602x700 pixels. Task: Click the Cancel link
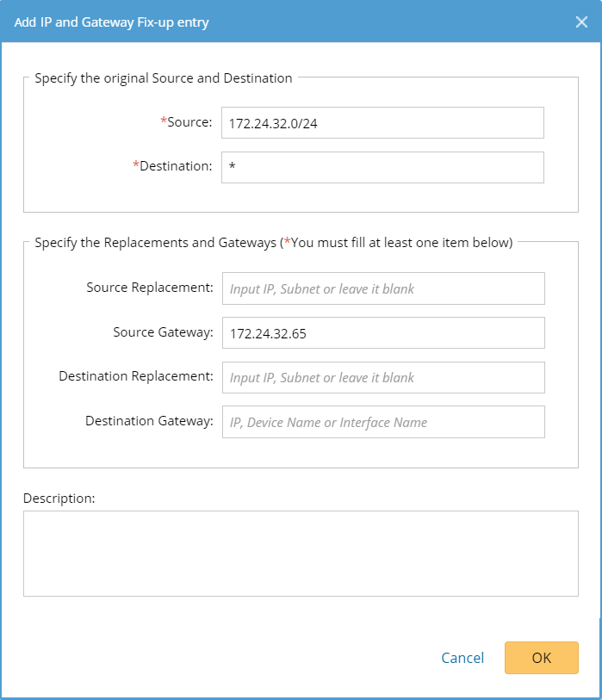coord(462,658)
